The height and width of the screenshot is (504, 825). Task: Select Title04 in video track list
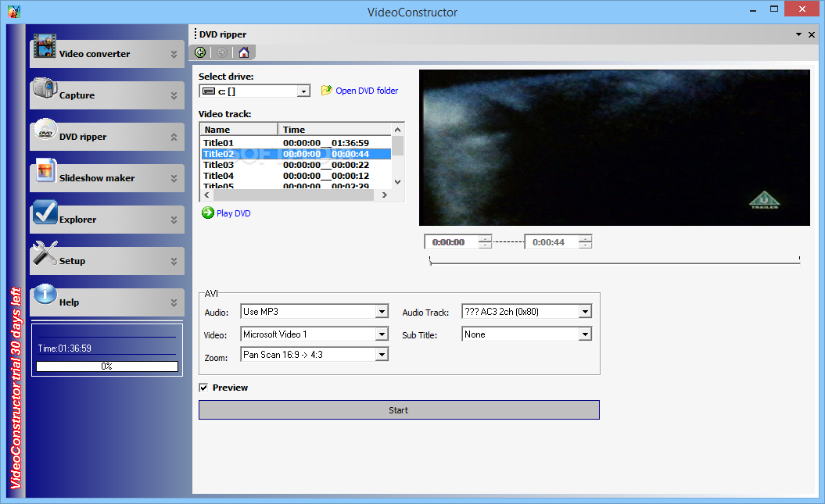[296, 176]
